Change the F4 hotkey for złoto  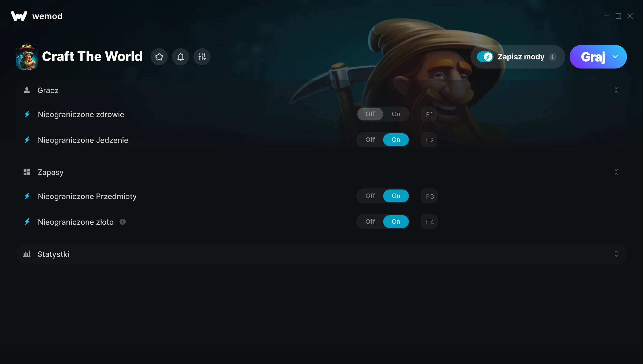coord(429,222)
